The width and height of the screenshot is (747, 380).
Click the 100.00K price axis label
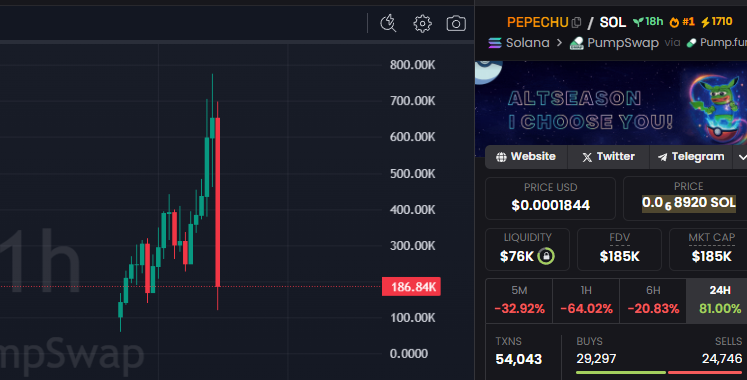coord(413,318)
